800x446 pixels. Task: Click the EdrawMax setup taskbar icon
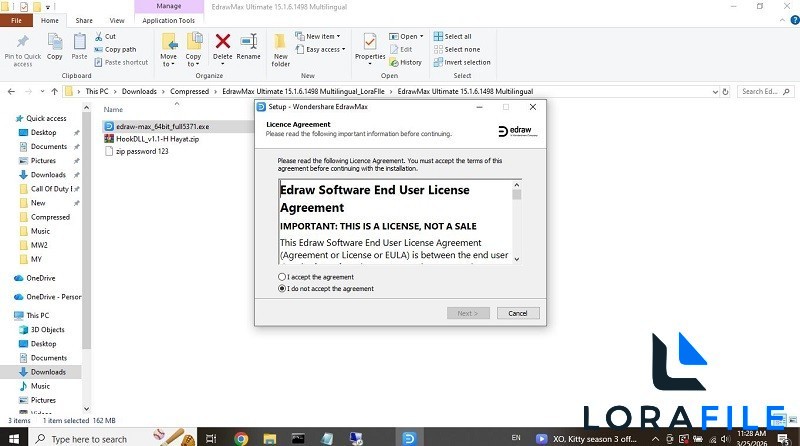tap(409, 438)
